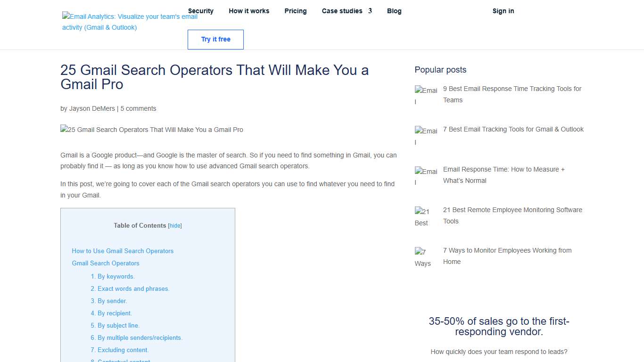The image size is (644, 362).
Task: Open the Security menu item
Action: [x=201, y=11]
